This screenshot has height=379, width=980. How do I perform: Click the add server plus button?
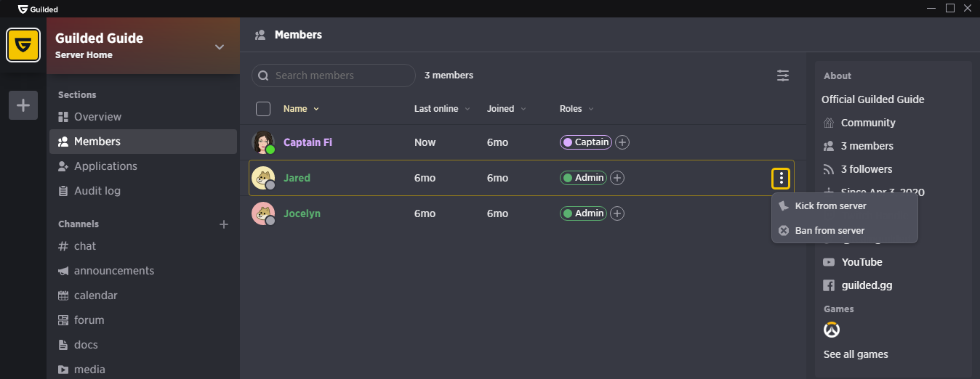(23, 105)
